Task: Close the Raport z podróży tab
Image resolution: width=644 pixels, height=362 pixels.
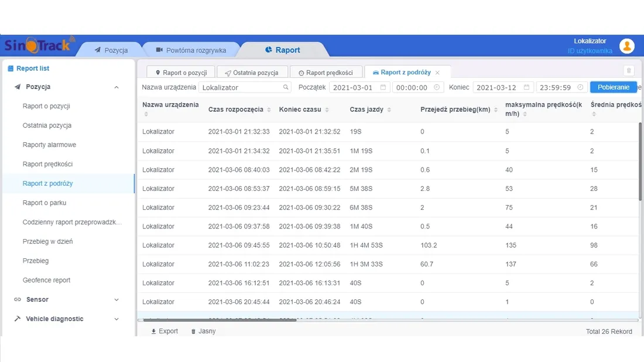Action: point(437,73)
